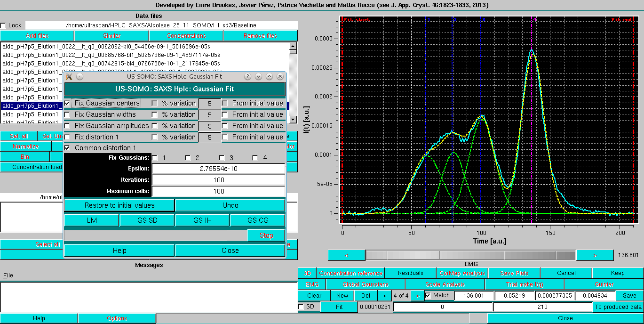644x324 pixels.
Task: Click the '>' arrow next to '4 of 4'
Action: coord(417,295)
